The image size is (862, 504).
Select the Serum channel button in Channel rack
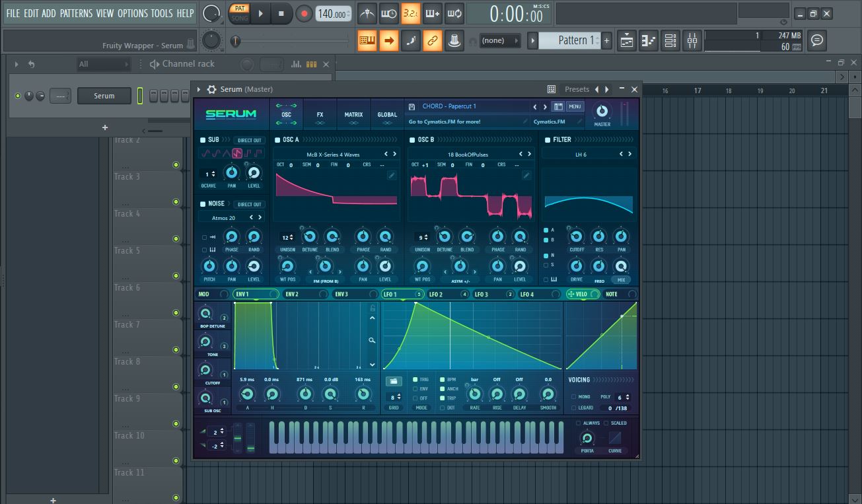(104, 96)
